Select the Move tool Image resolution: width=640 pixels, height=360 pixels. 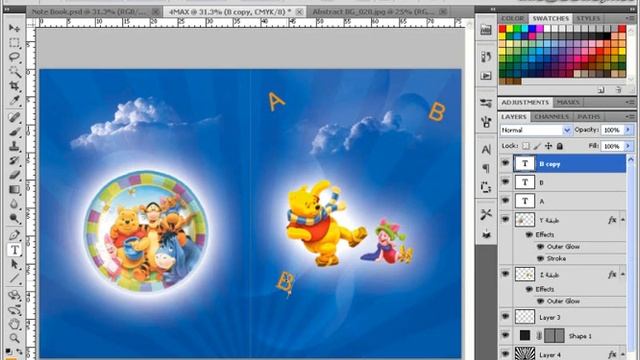[x=14, y=28]
